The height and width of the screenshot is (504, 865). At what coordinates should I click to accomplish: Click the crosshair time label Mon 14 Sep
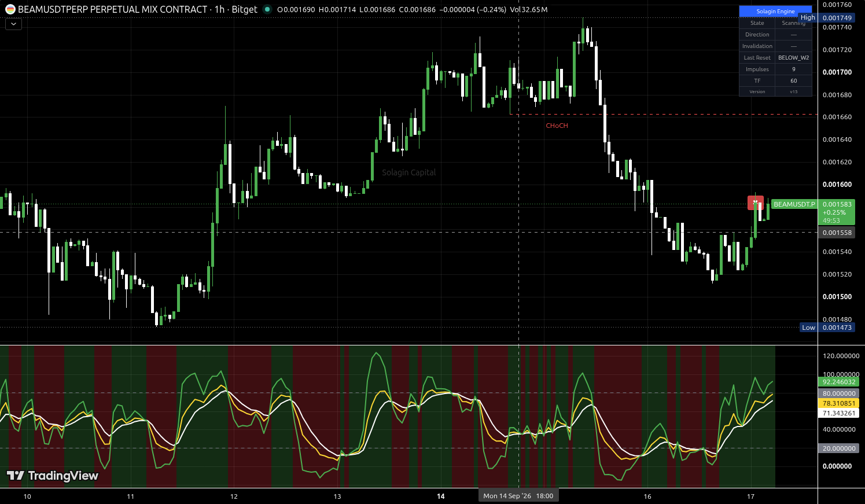click(518, 496)
